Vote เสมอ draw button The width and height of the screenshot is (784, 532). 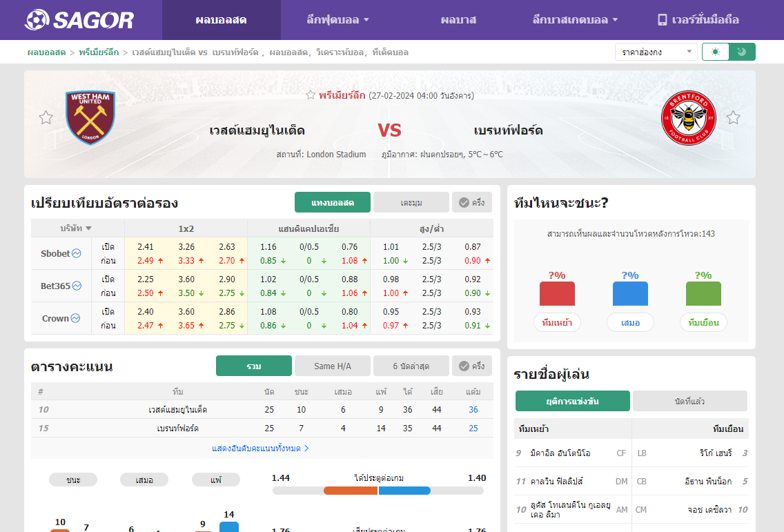[x=630, y=322]
